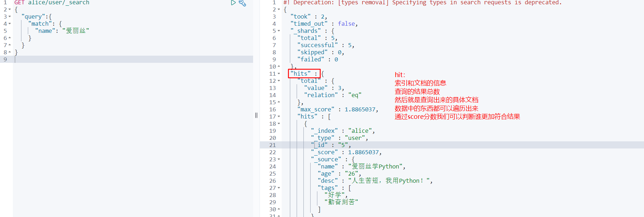Image resolution: width=644 pixels, height=217 pixels.
Task: Click the "name": "爱丽丝" value in query
Action: [76, 31]
